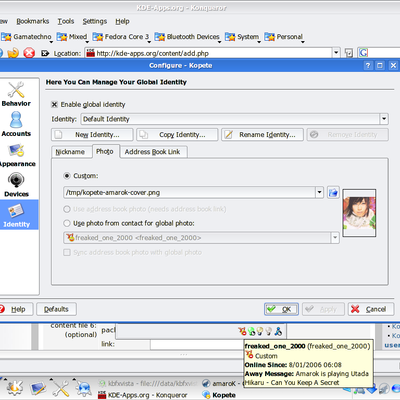Click the wrench settings icon in the KDE panel

pos(61,388)
